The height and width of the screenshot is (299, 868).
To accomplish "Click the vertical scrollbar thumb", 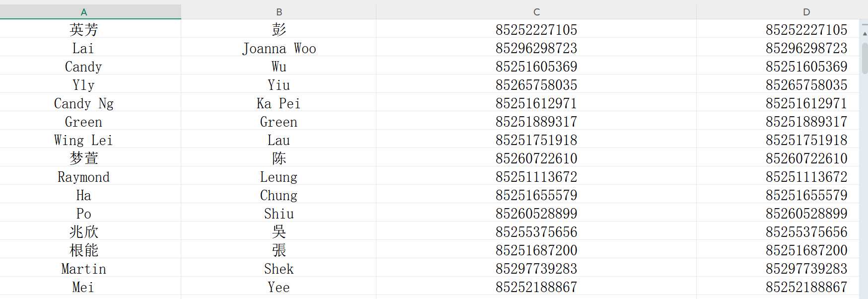I will coord(865,58).
